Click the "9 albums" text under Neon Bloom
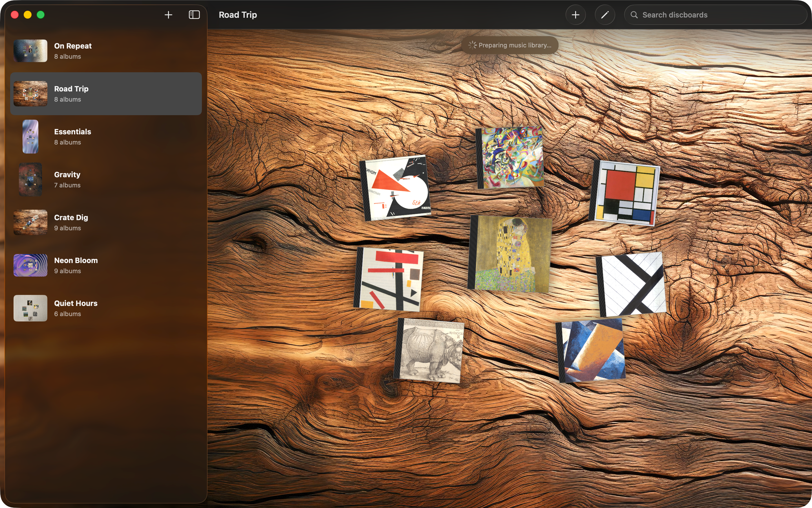The width and height of the screenshot is (812, 508). coord(67,271)
